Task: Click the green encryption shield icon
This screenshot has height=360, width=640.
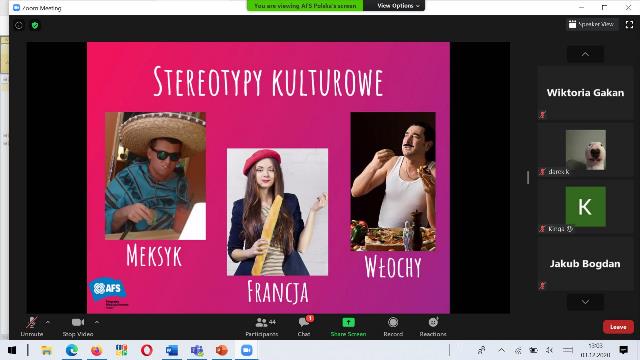Action: [35, 25]
